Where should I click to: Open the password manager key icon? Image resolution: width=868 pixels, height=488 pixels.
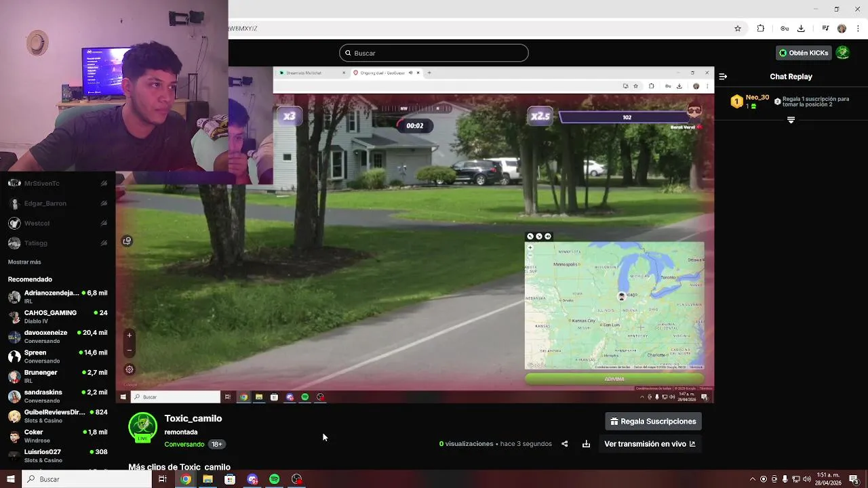pos(785,28)
